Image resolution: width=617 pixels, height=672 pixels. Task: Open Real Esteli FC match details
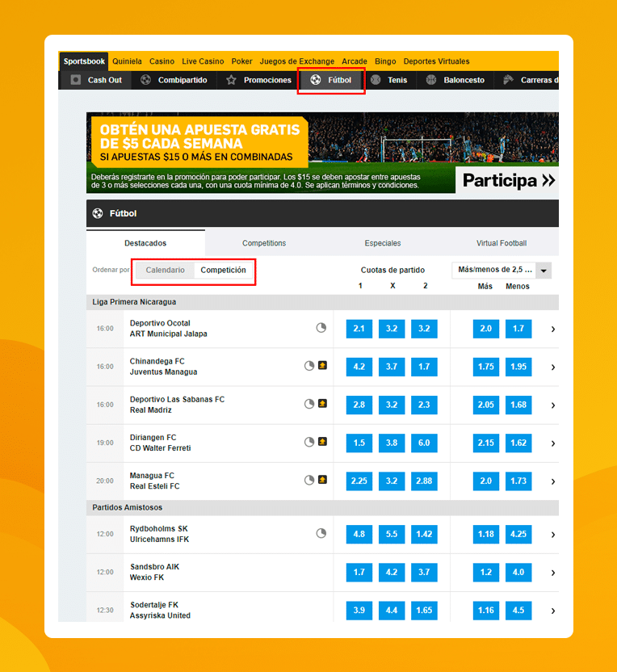coord(155,486)
